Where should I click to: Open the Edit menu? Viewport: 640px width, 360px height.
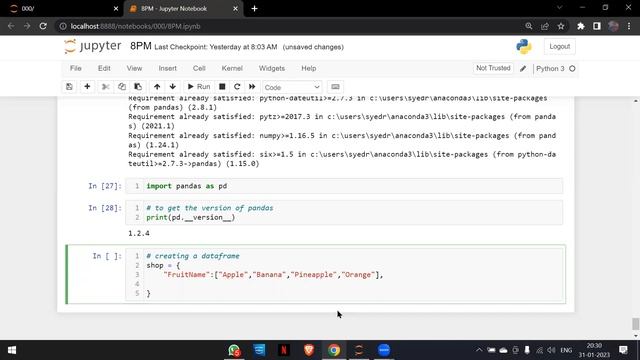pyautogui.click(x=104, y=68)
